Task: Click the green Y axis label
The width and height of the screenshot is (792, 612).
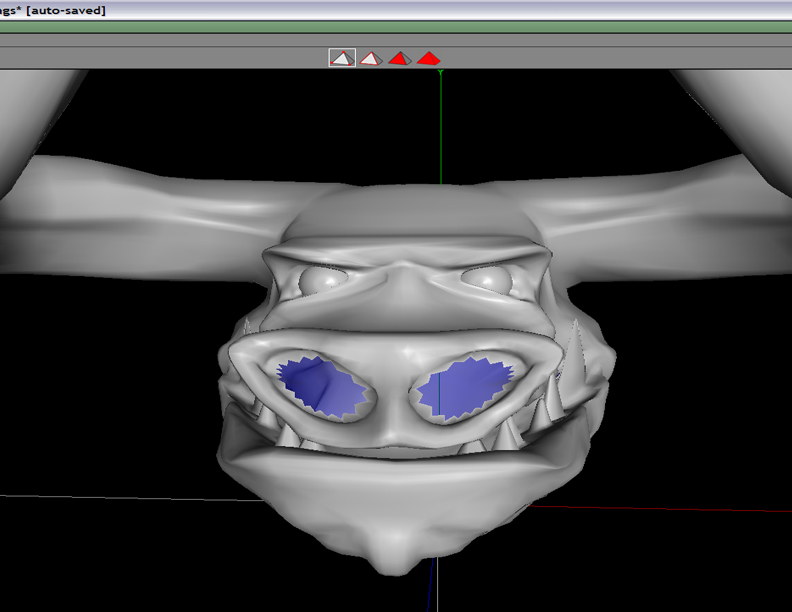Action: 440,73
